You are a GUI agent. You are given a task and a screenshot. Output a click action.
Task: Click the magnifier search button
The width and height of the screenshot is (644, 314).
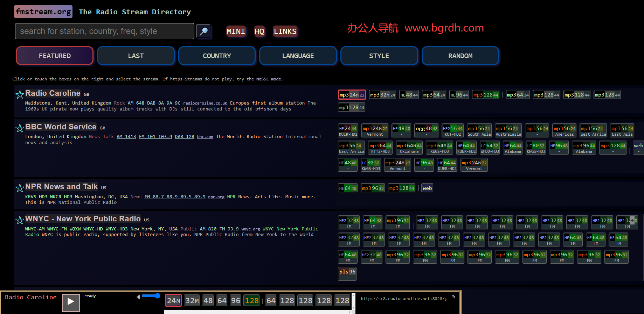tap(203, 31)
